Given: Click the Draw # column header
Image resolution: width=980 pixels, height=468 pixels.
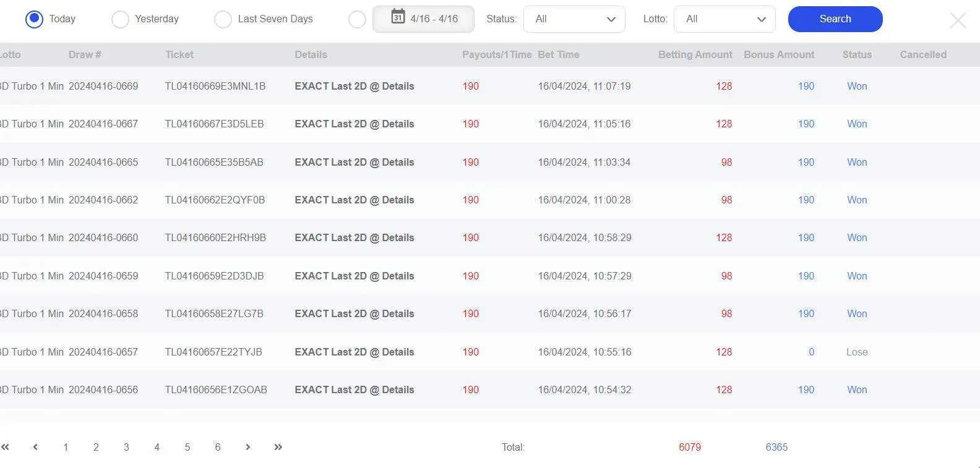Looking at the screenshot, I should coord(85,54).
